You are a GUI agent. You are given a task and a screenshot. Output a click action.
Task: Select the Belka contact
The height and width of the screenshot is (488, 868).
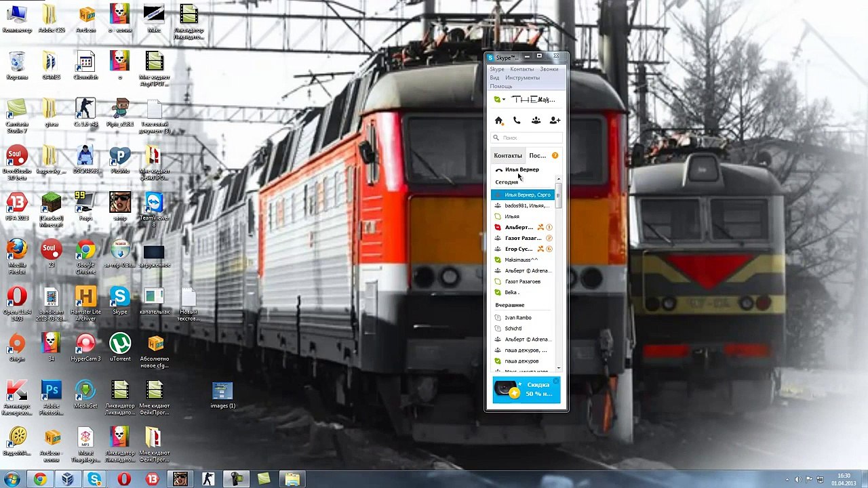[524, 292]
